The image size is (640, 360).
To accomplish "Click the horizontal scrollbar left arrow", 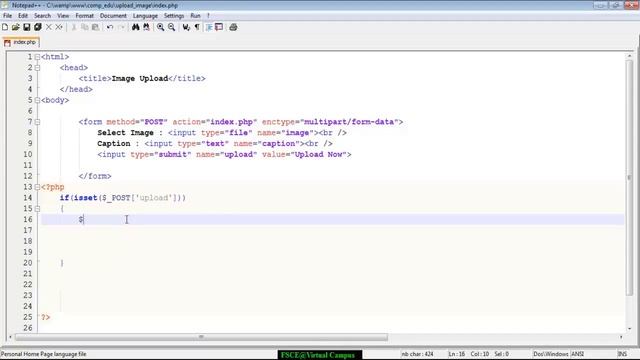I will tap(10, 337).
